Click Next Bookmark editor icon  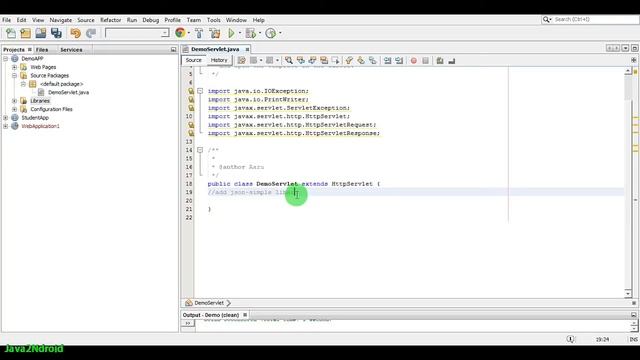point(361,60)
